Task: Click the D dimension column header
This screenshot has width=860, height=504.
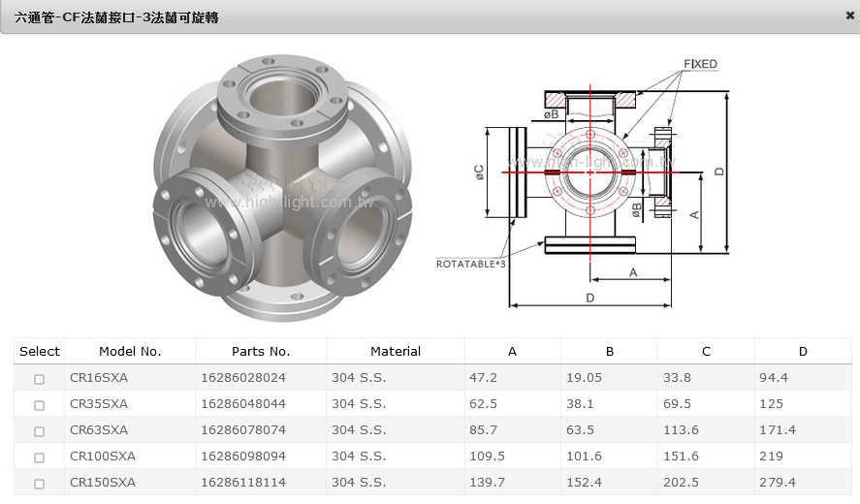Action: point(803,352)
